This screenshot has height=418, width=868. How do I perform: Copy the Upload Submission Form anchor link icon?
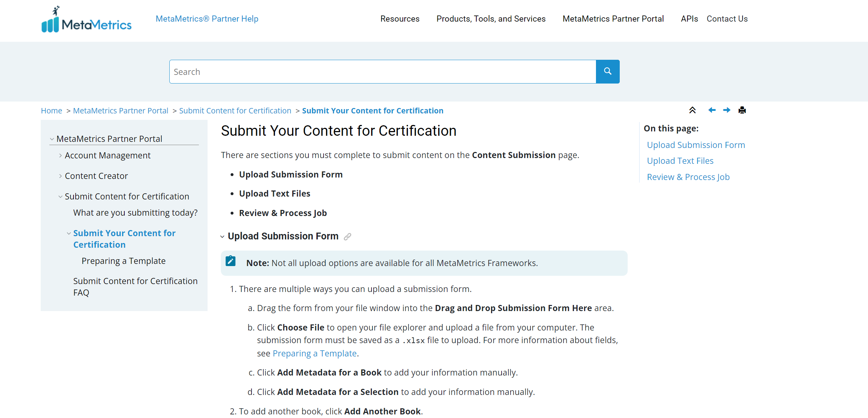pos(347,237)
